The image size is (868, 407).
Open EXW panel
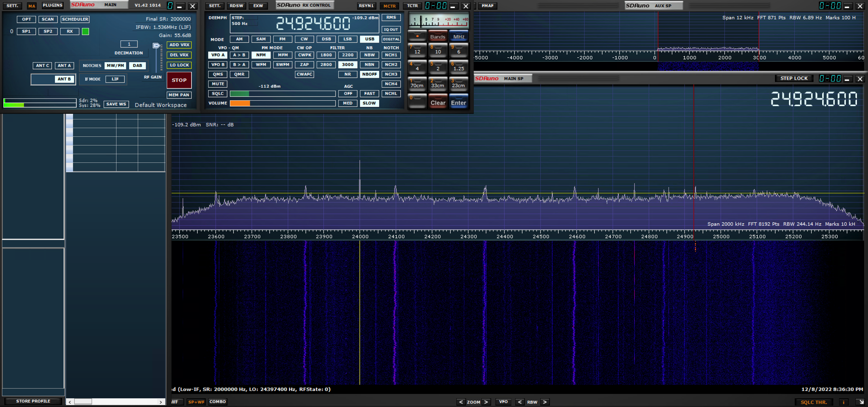[258, 6]
